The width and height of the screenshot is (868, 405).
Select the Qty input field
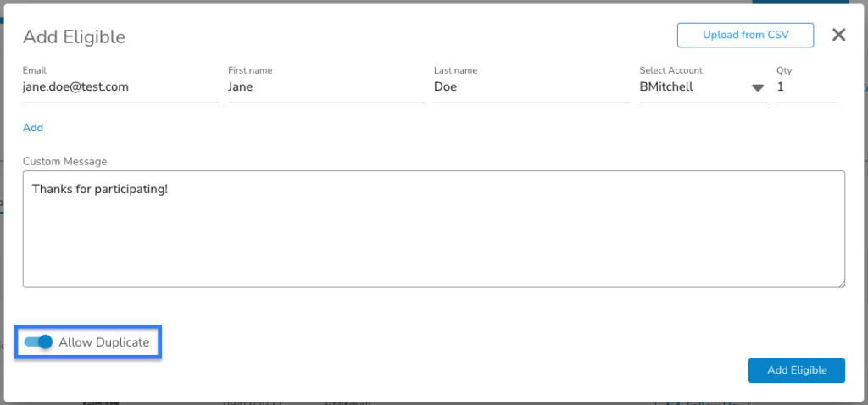(x=806, y=87)
